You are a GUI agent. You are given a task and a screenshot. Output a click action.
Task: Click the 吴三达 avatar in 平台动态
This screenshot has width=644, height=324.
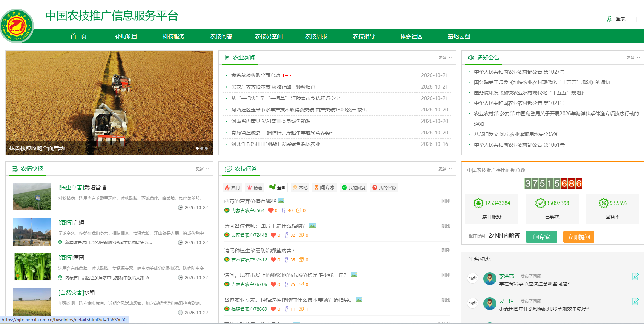tap(490, 304)
